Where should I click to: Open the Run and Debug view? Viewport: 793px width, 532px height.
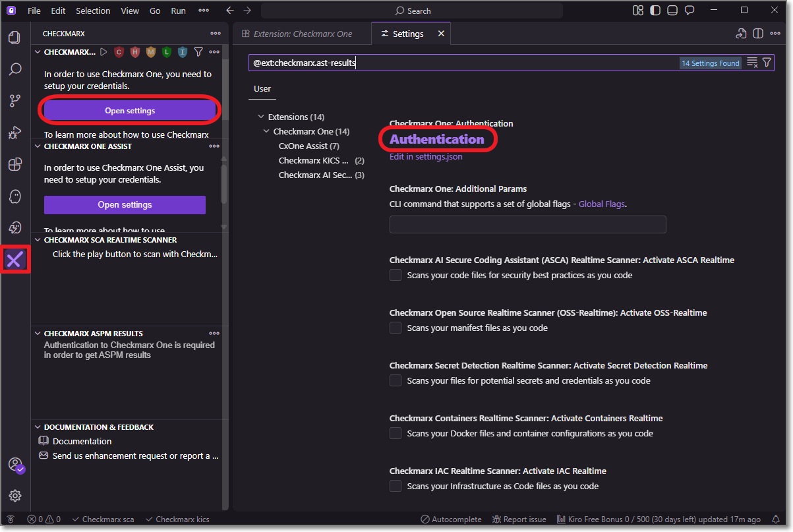tap(15, 133)
